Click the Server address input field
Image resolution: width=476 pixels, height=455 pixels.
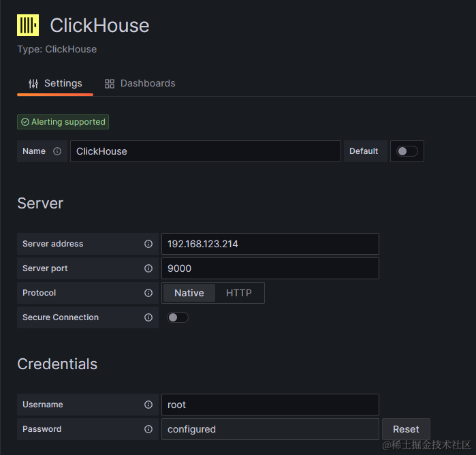(270, 244)
